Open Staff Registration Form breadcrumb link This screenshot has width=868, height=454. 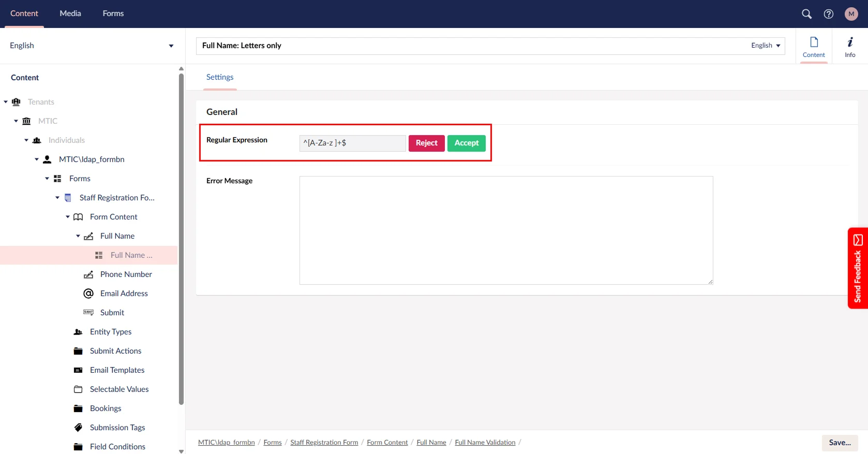[x=324, y=443]
